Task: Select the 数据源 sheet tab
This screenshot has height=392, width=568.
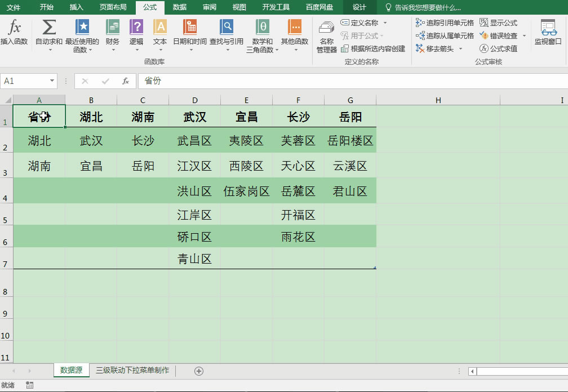Action: pos(72,370)
